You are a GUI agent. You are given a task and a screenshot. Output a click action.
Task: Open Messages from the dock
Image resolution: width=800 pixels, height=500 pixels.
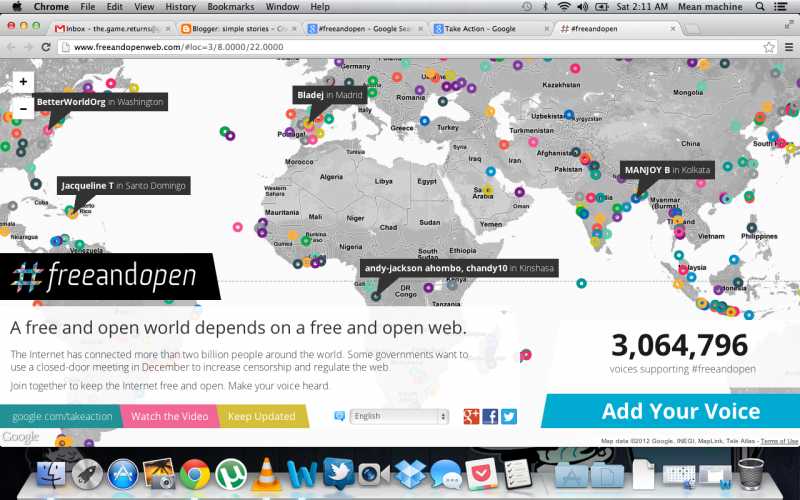(x=445, y=474)
